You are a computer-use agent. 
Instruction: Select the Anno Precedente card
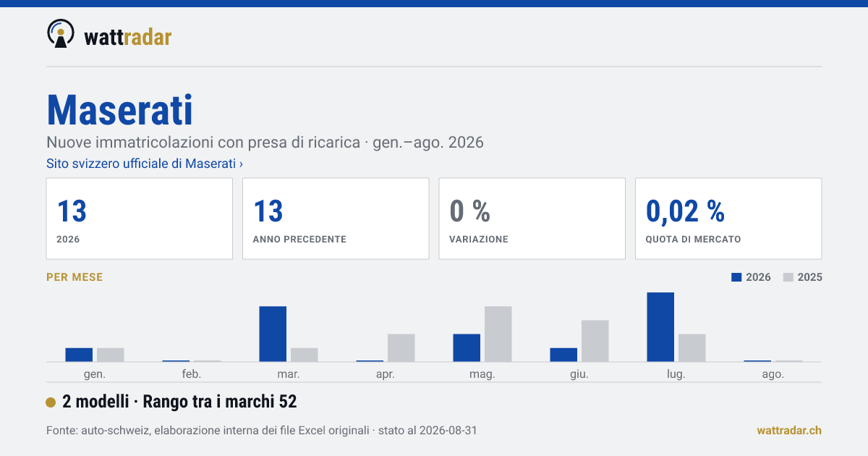click(x=336, y=219)
